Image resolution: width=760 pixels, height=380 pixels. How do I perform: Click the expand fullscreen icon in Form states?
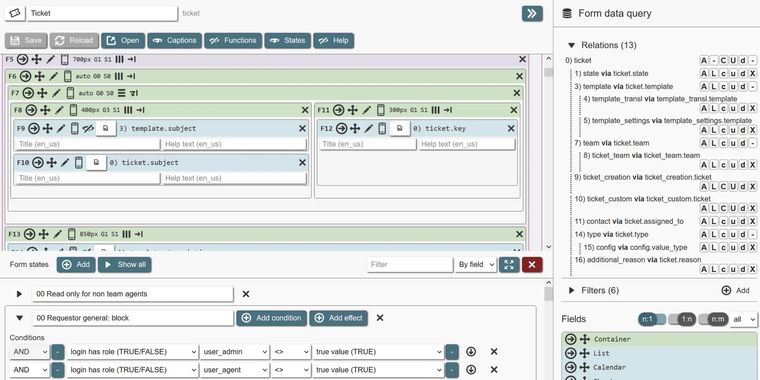(509, 265)
